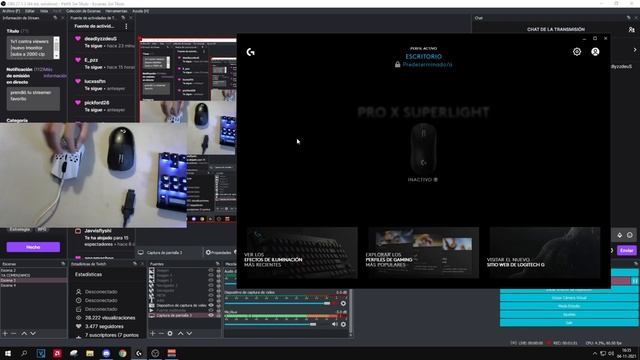Move source up in Fuentes list
Screen dimensions: 640x360
180,333
